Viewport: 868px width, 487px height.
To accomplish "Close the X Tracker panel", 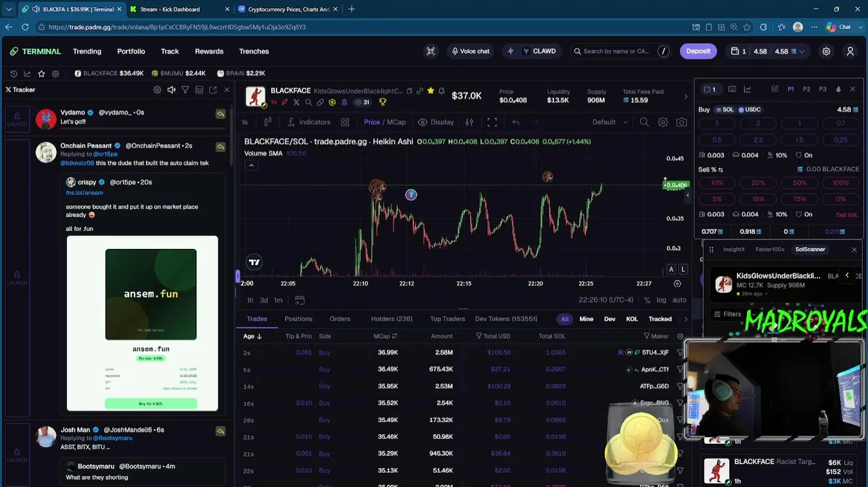I will click(x=227, y=90).
